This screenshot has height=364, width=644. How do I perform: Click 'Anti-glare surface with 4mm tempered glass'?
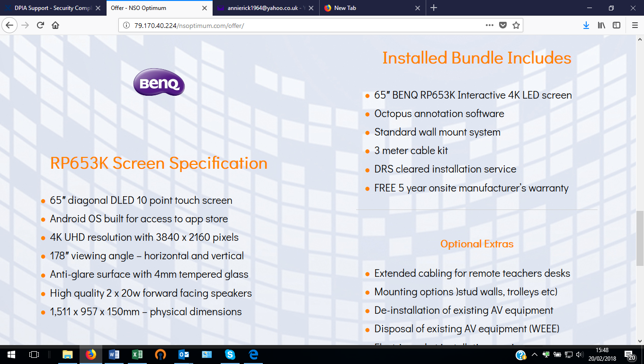point(149,274)
